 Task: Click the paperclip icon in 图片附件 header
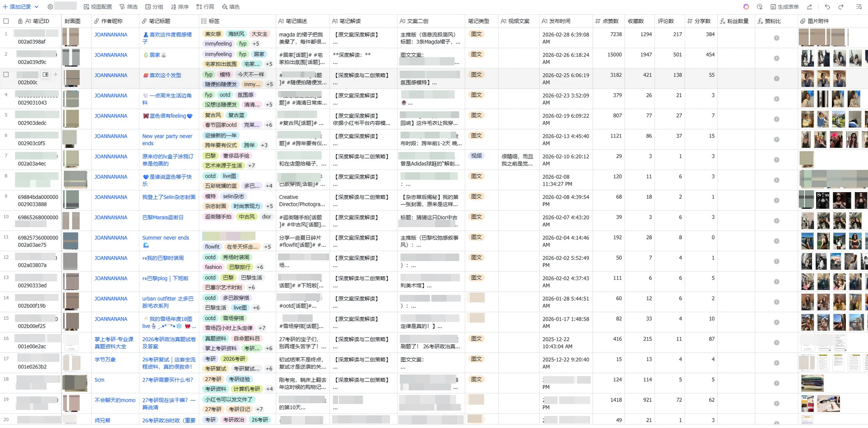tap(803, 21)
